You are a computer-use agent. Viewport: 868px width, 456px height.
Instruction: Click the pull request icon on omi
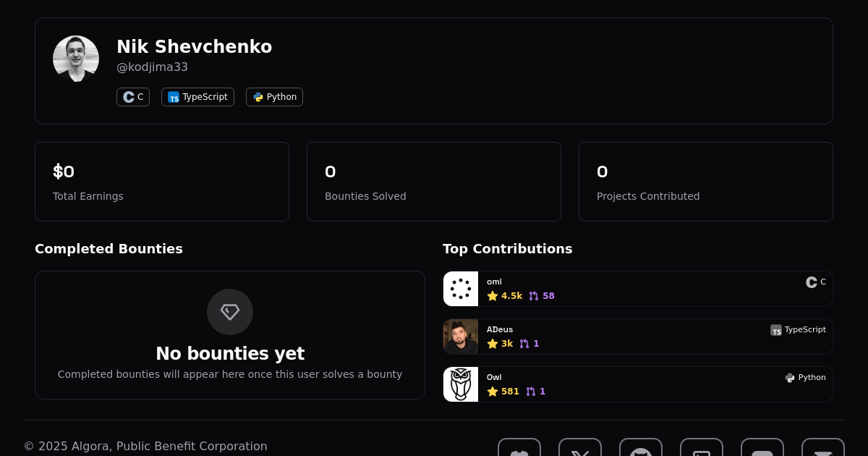point(534,296)
